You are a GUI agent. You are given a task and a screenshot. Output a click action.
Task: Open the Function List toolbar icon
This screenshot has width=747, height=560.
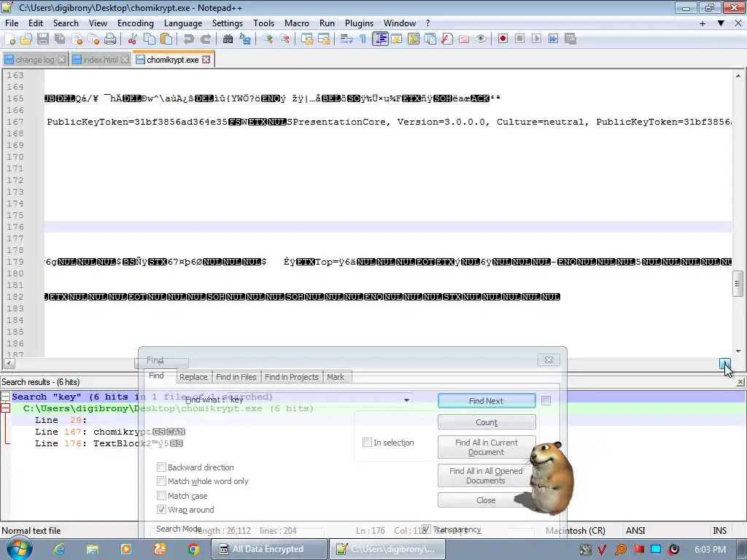pyautogui.click(x=447, y=39)
